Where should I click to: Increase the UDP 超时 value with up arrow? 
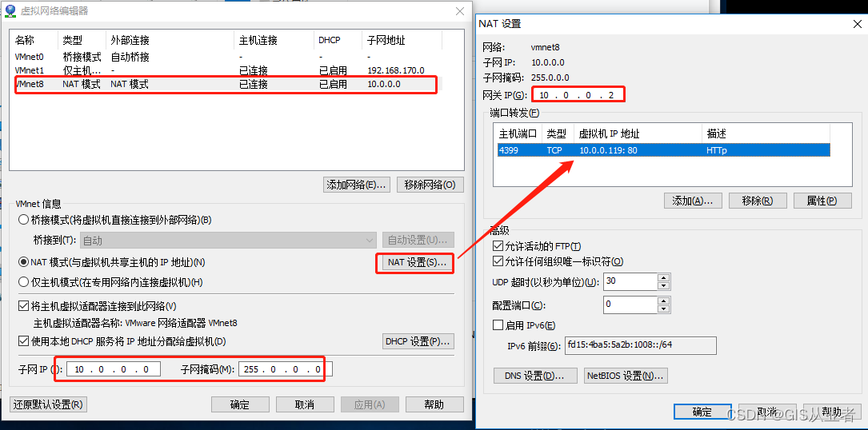664,277
